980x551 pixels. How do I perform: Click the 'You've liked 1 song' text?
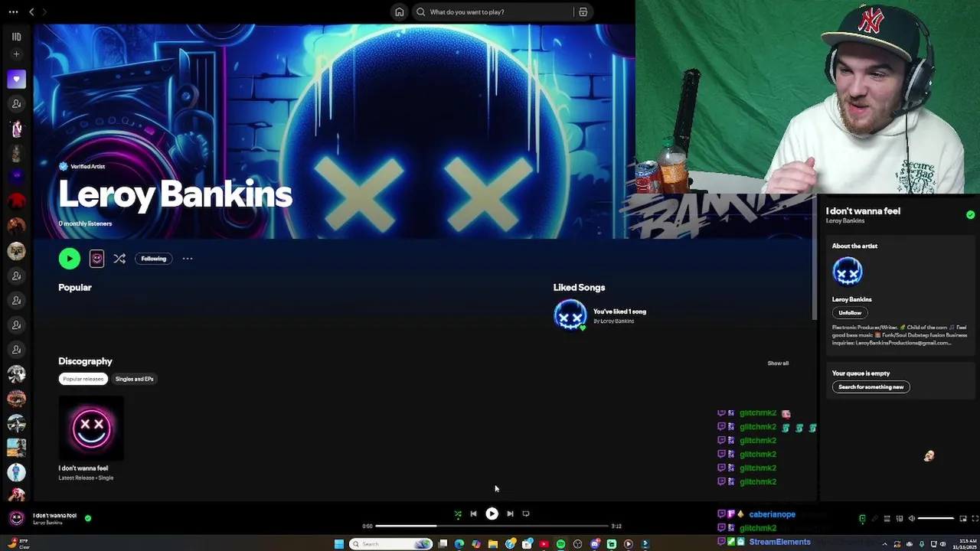coord(619,311)
